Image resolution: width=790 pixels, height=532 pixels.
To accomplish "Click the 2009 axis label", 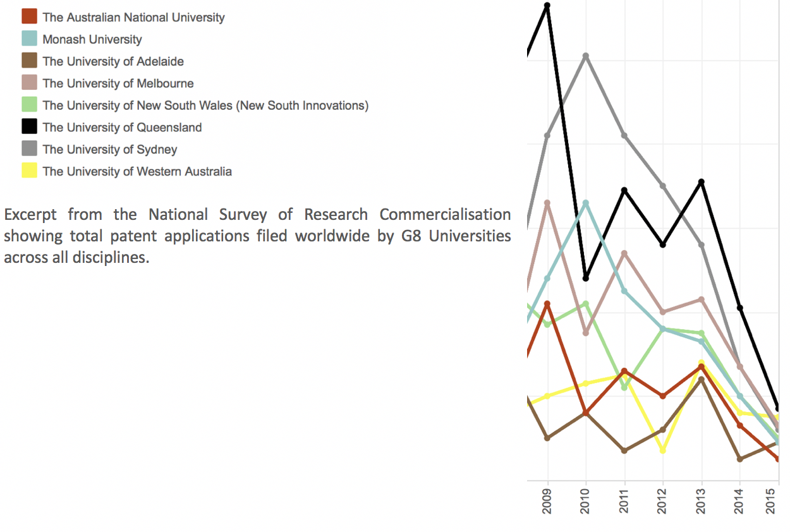I will pos(547,502).
